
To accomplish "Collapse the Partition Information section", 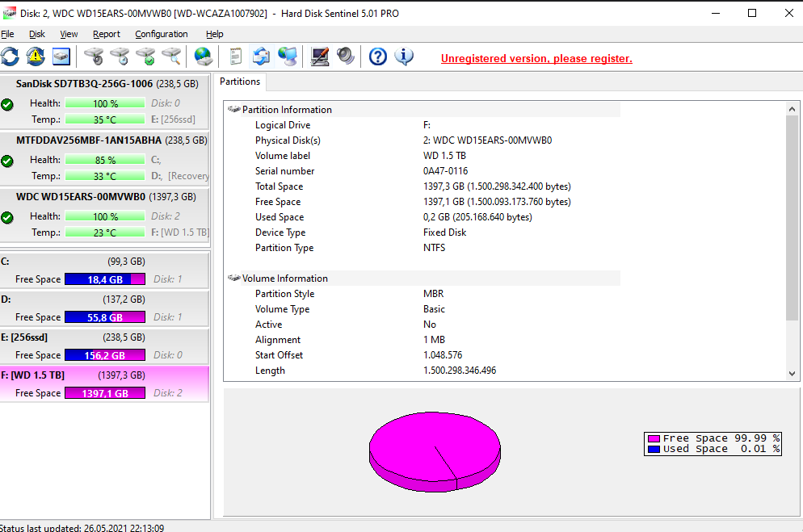I will [x=234, y=110].
